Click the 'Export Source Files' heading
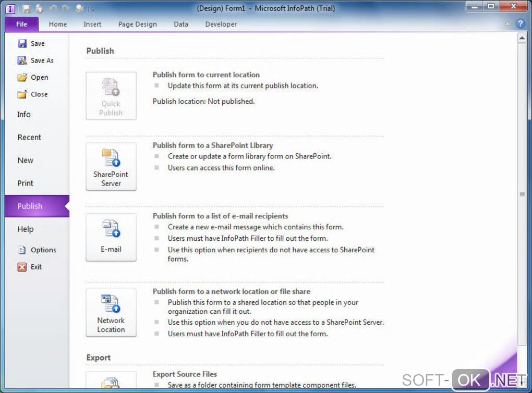 [x=185, y=374]
